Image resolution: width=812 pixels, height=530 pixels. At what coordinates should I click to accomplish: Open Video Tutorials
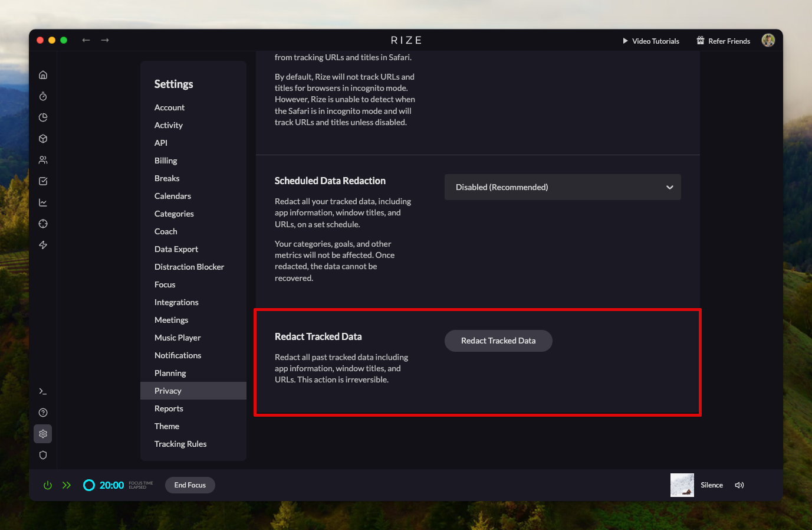[x=651, y=41]
